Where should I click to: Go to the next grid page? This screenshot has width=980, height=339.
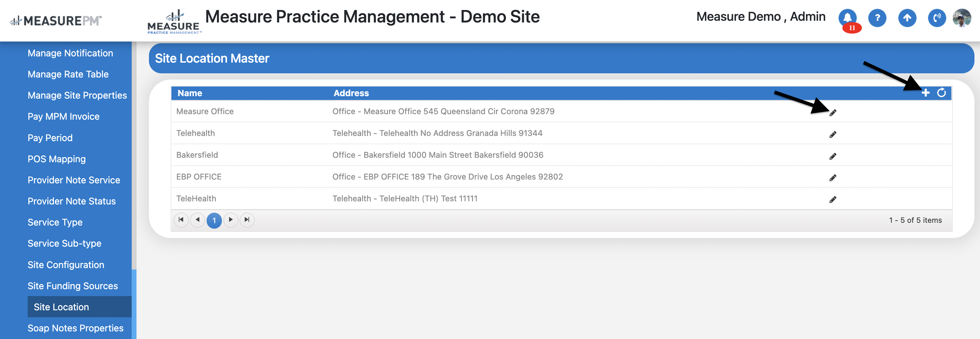click(x=230, y=220)
